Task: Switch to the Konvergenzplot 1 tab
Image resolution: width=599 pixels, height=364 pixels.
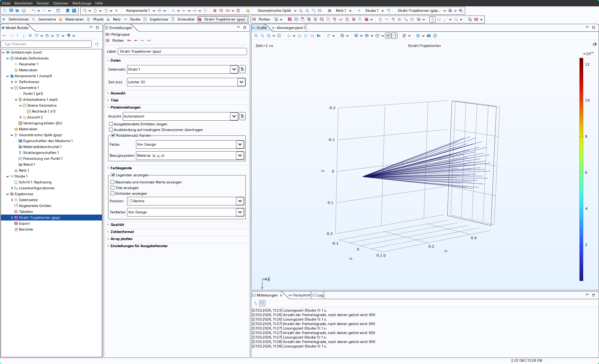Action: point(291,28)
